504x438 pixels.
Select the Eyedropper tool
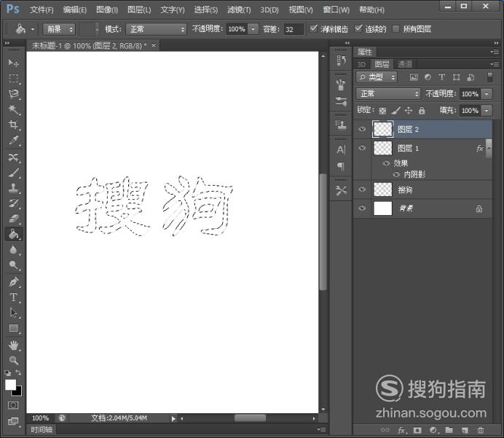coord(13,140)
